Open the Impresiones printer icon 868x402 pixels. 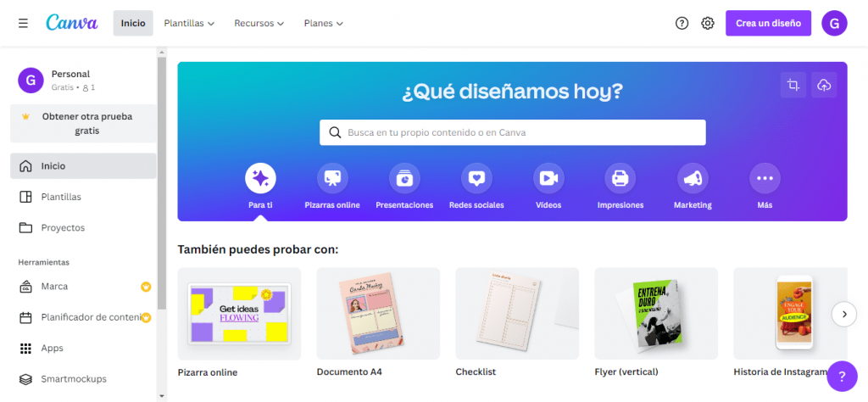620,178
